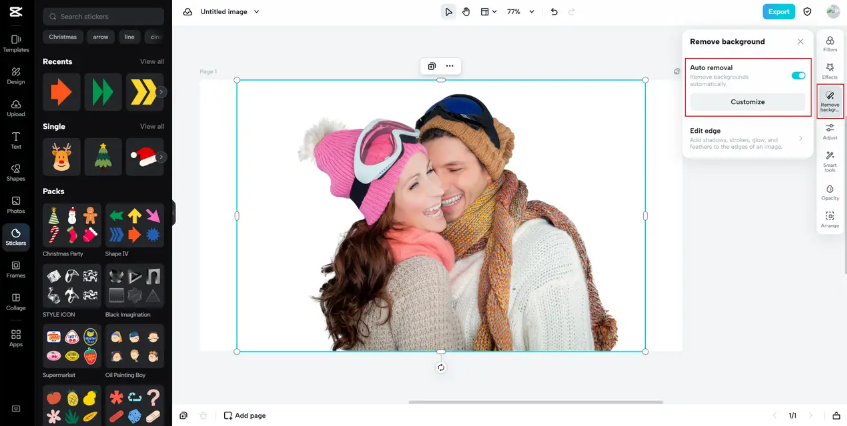Open the Black Imagination sticker pack
This screenshot has width=847, height=426.
pos(135,286)
